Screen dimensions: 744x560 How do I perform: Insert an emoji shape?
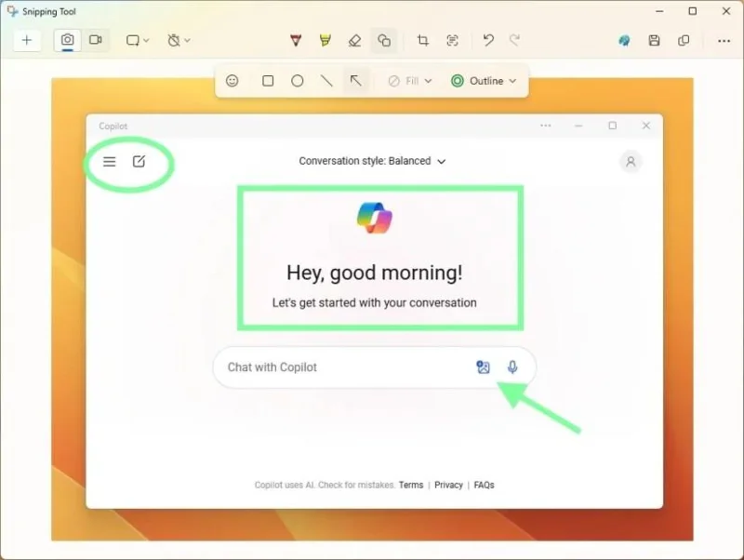(x=232, y=81)
